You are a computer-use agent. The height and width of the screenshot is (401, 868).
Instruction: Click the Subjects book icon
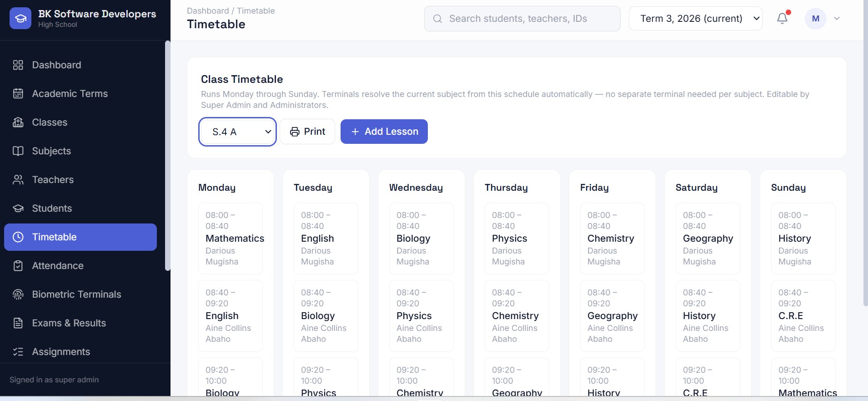pos(18,151)
